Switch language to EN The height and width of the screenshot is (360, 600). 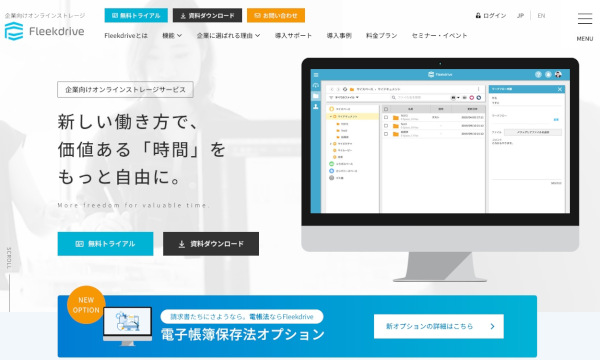(541, 15)
